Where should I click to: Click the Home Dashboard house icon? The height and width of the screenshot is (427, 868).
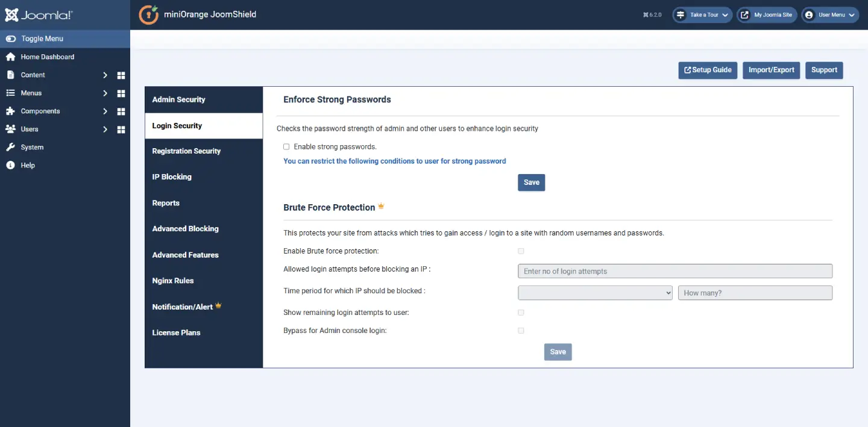[x=10, y=57]
